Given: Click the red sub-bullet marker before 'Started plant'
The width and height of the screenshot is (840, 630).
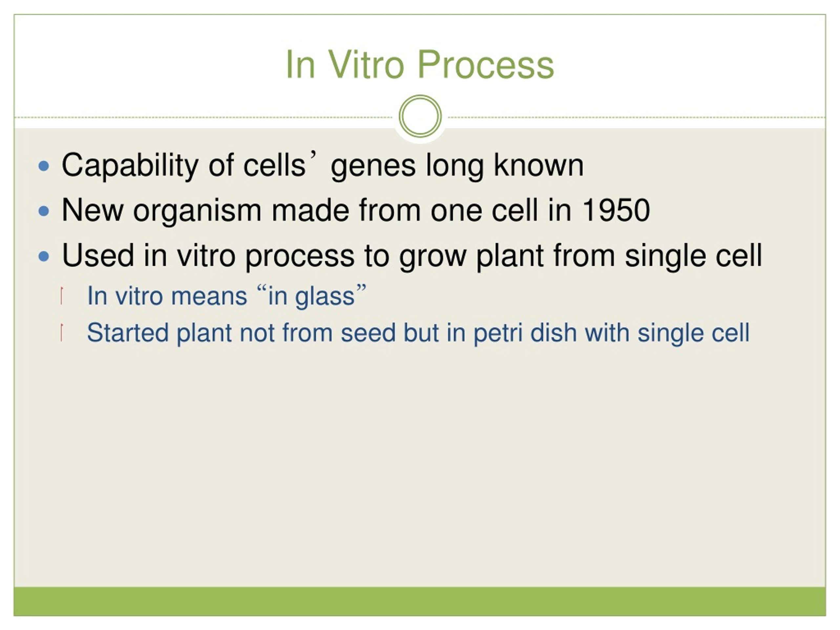Looking at the screenshot, I should 61,332.
